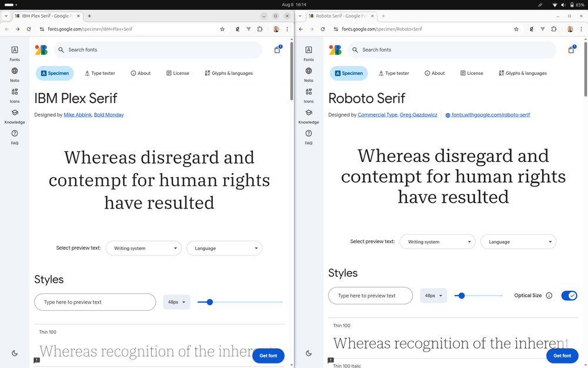Open Noto section in Roboto Serif window sidebar
Screen dimensions: 588x368
(x=309, y=74)
